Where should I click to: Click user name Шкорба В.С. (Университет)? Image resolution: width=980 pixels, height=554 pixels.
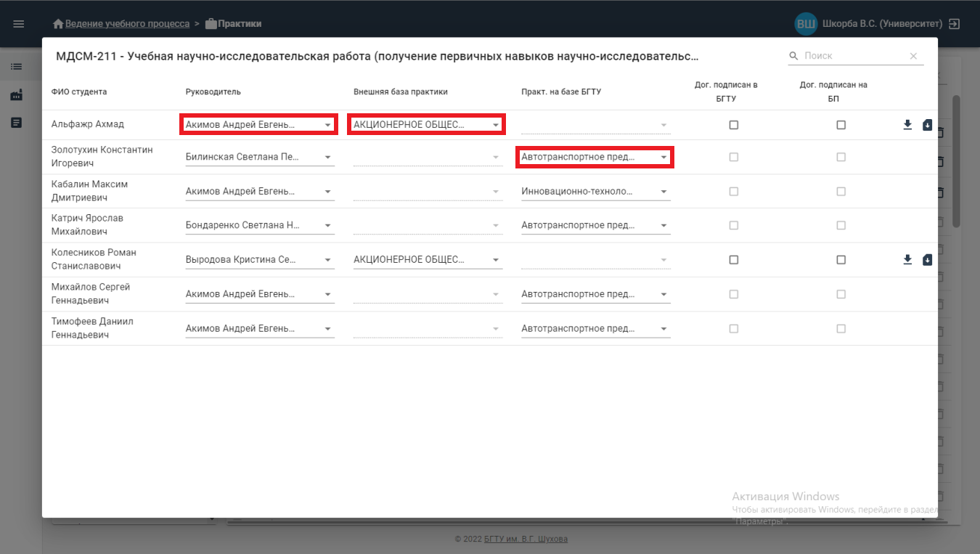pyautogui.click(x=882, y=24)
